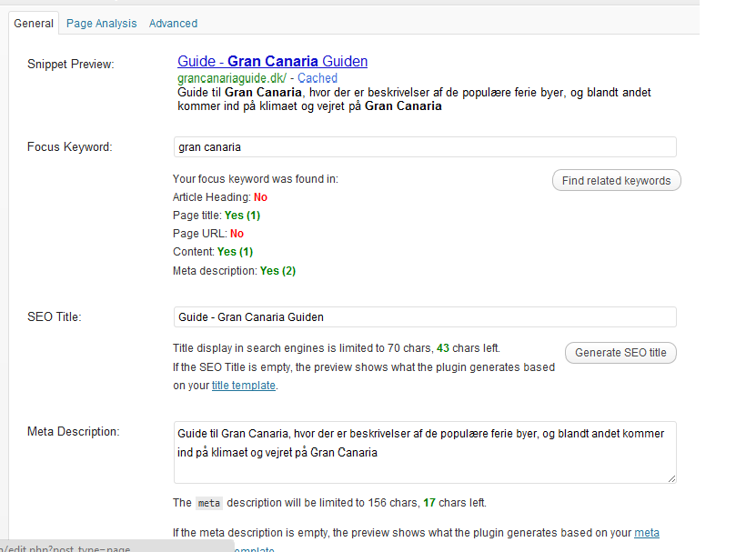The height and width of the screenshot is (552, 756).
Task: Open the meta description template link
Action: [x=646, y=533]
